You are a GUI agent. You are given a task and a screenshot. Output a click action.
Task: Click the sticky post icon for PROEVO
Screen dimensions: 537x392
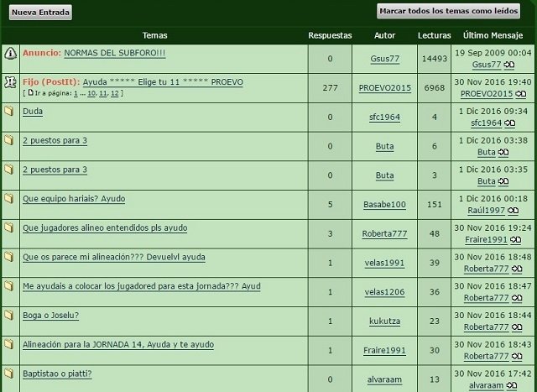tap(11, 82)
